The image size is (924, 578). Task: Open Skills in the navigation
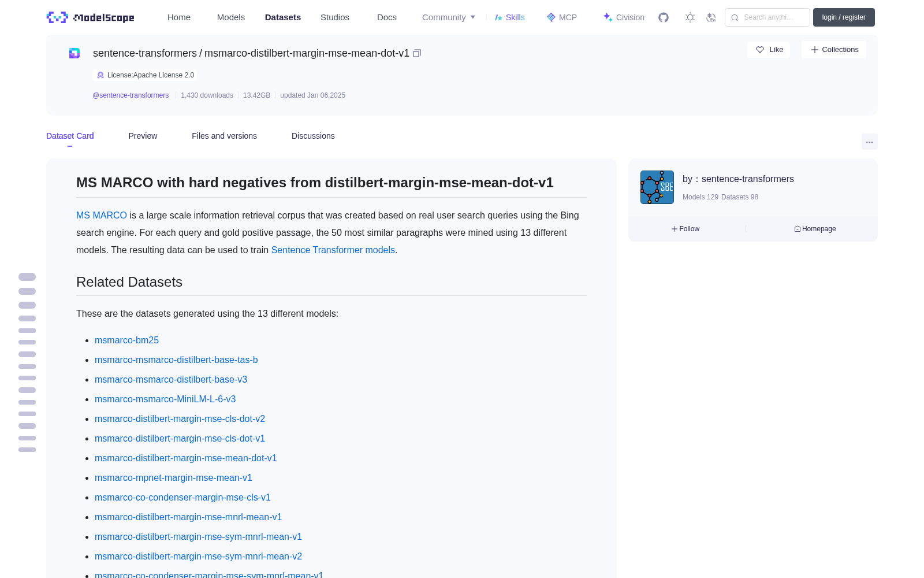pyautogui.click(x=510, y=17)
